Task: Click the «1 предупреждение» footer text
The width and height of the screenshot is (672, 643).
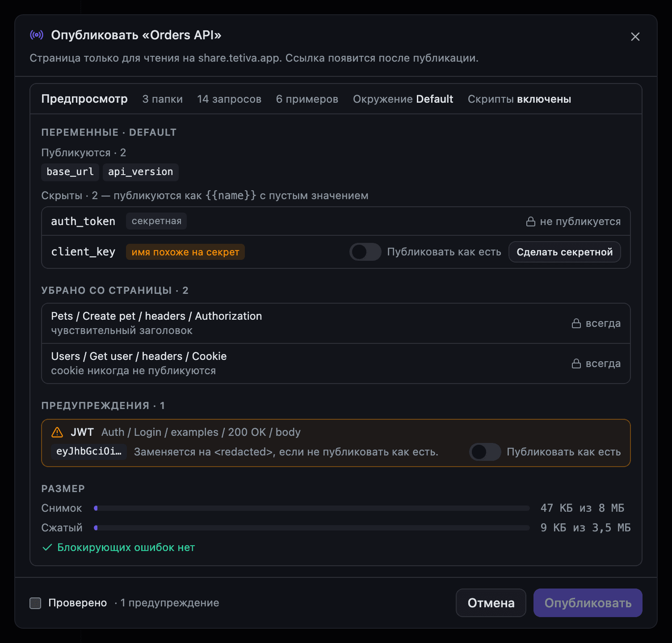Action: click(170, 603)
